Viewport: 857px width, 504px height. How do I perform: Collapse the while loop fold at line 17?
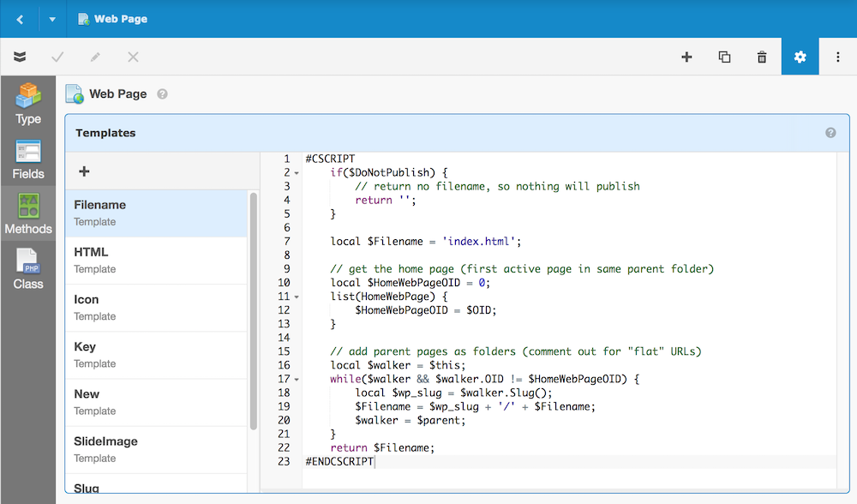point(297,379)
